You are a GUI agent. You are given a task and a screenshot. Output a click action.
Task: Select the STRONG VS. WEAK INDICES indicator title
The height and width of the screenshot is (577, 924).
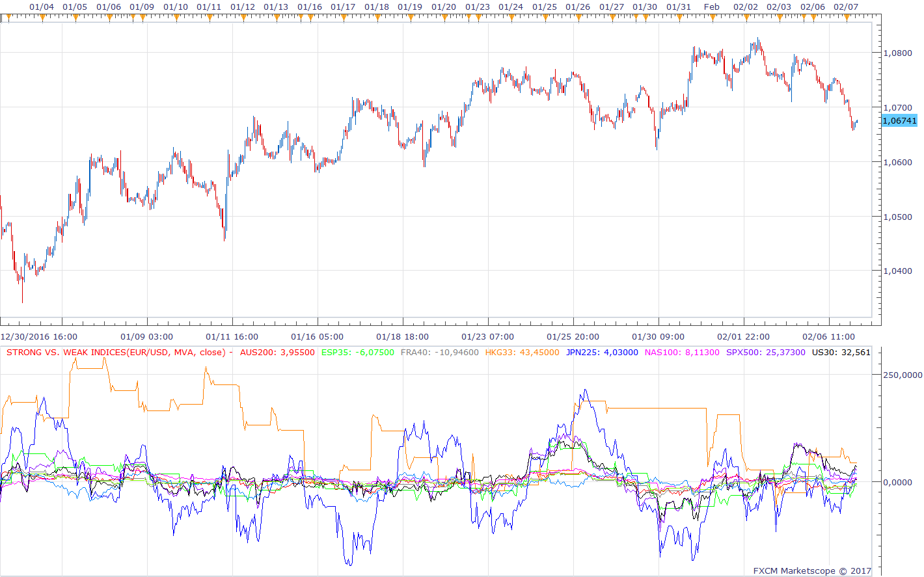[x=120, y=353]
